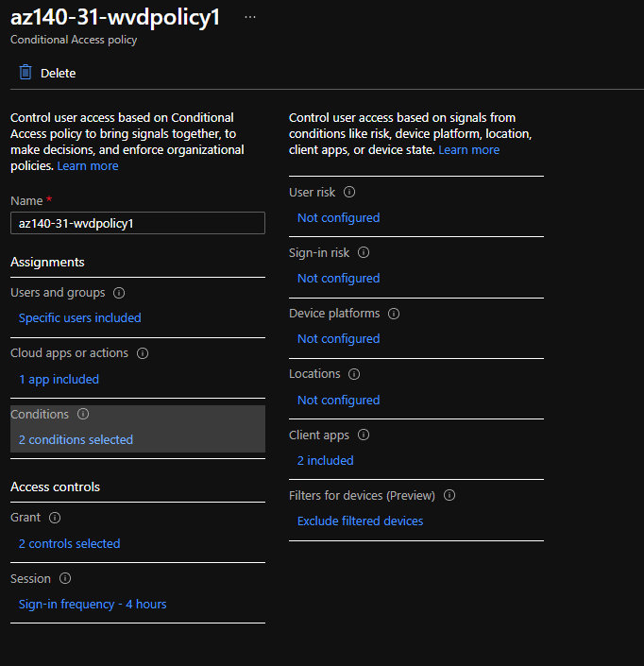Open 1 app included link
Screen dimensions: 644x666
(59, 380)
